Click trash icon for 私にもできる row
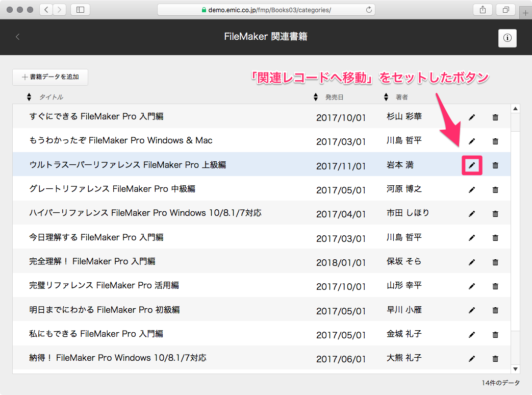 pyautogui.click(x=495, y=335)
